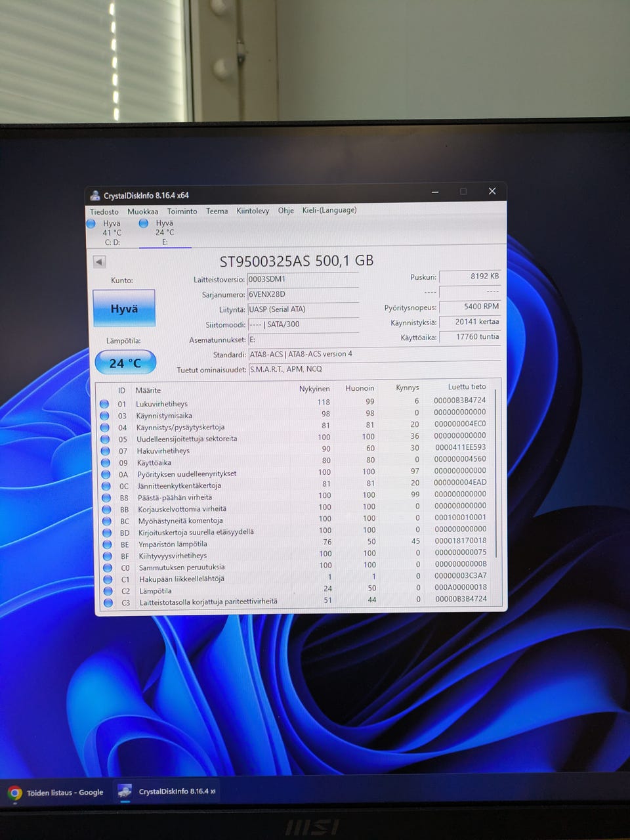Screen dimensions: 630x840
Task: Open Chrome from the taskbar
Action: tap(15, 793)
